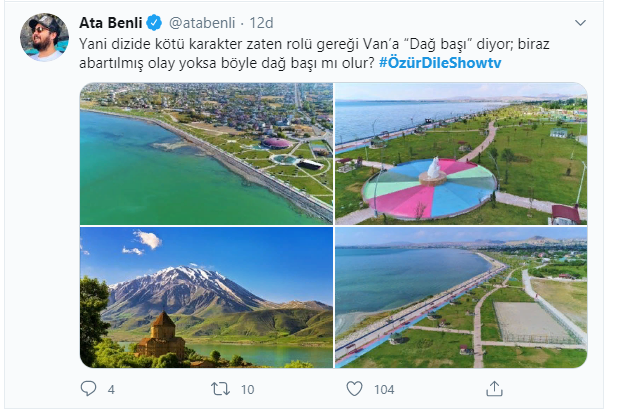
Task: Like the tweet with the heart icon
Action: tap(354, 389)
